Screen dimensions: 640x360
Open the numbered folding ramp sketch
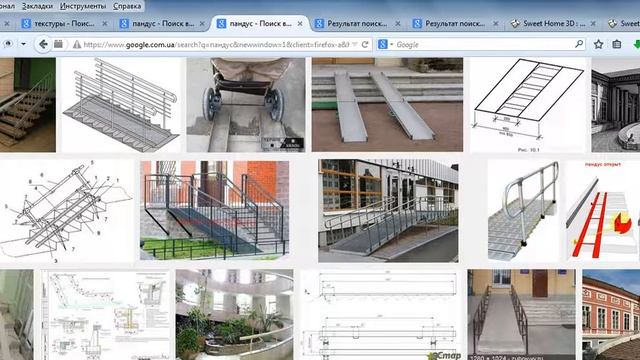67,210
